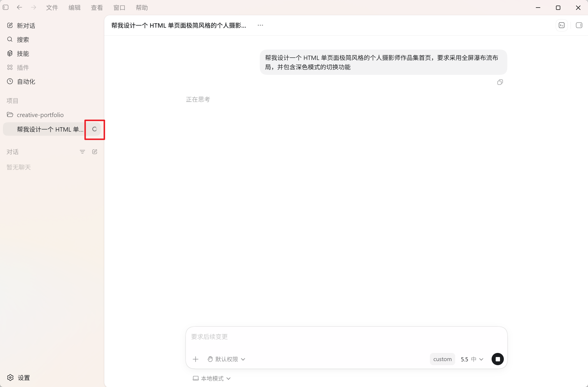Click the new conversation pencil icon beside 新对话
The height and width of the screenshot is (387, 588).
click(10, 25)
